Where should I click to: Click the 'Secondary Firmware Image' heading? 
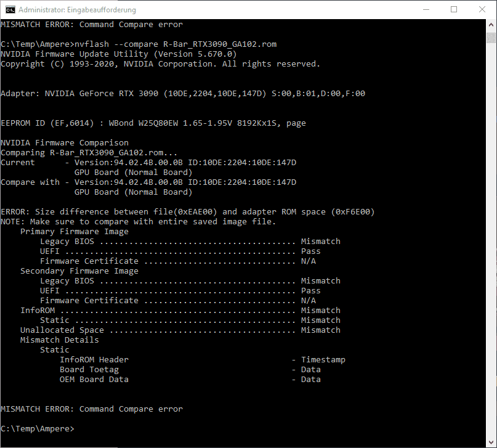[79, 271]
